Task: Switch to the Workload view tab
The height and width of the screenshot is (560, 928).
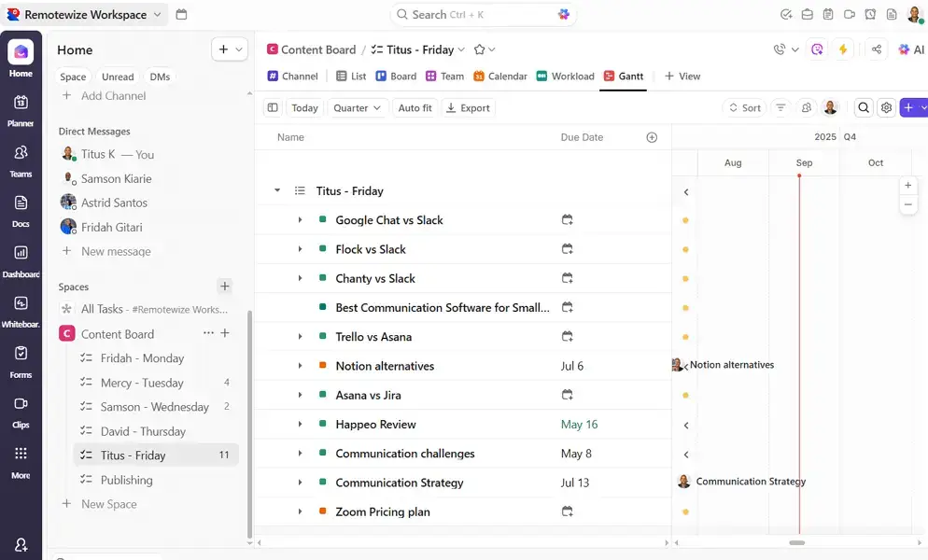Action: point(566,77)
